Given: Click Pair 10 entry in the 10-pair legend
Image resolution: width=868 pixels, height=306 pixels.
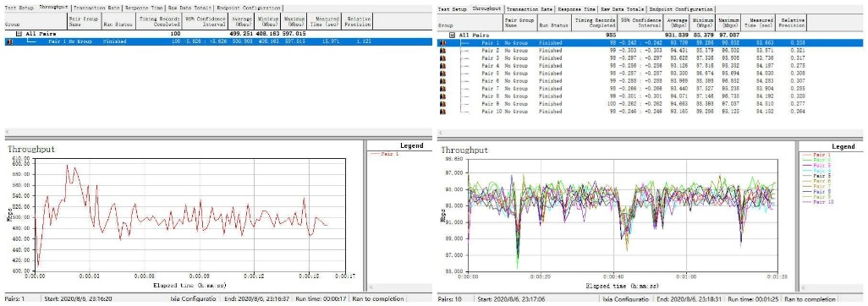Looking at the screenshot, I should pos(819,202).
